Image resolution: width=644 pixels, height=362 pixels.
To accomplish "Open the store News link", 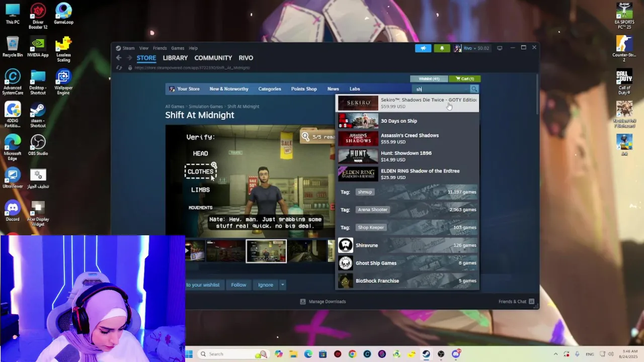I will coord(333,89).
